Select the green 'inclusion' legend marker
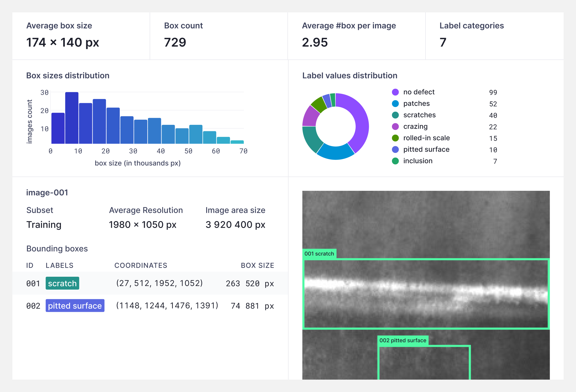 coord(395,161)
